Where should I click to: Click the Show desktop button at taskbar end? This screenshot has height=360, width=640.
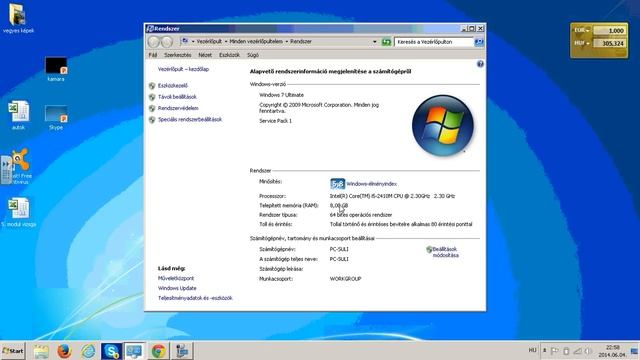[x=634, y=351]
